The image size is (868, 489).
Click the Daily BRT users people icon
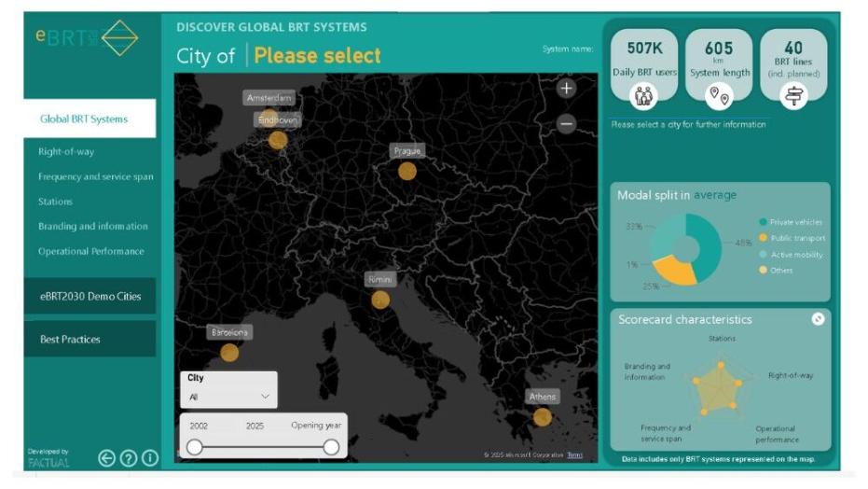pyautogui.click(x=645, y=94)
